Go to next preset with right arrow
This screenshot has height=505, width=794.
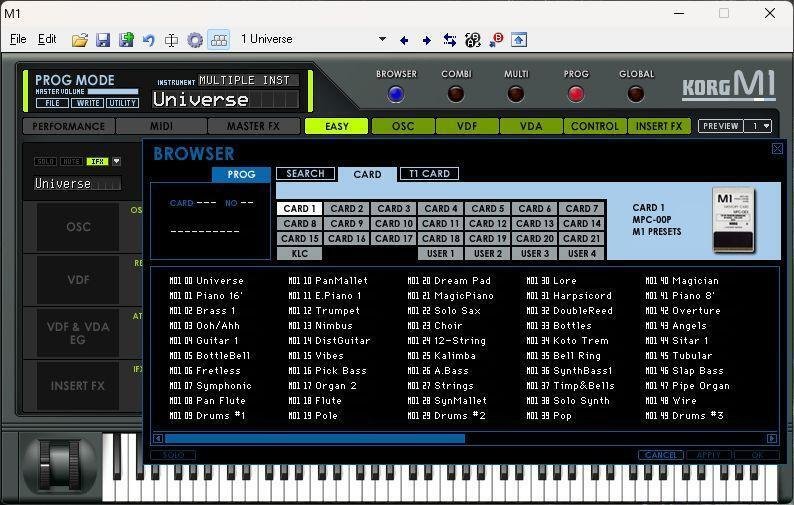click(x=426, y=40)
